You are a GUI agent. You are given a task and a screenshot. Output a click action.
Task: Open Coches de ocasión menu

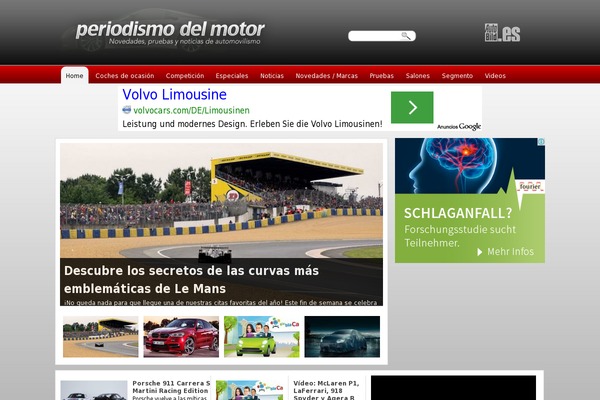[125, 76]
